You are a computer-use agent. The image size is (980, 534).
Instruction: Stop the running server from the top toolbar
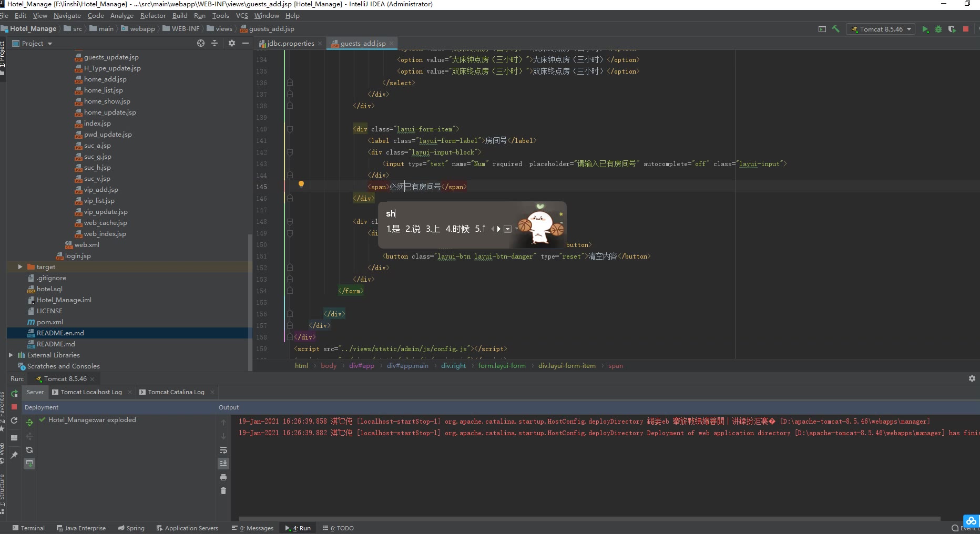pos(966,29)
